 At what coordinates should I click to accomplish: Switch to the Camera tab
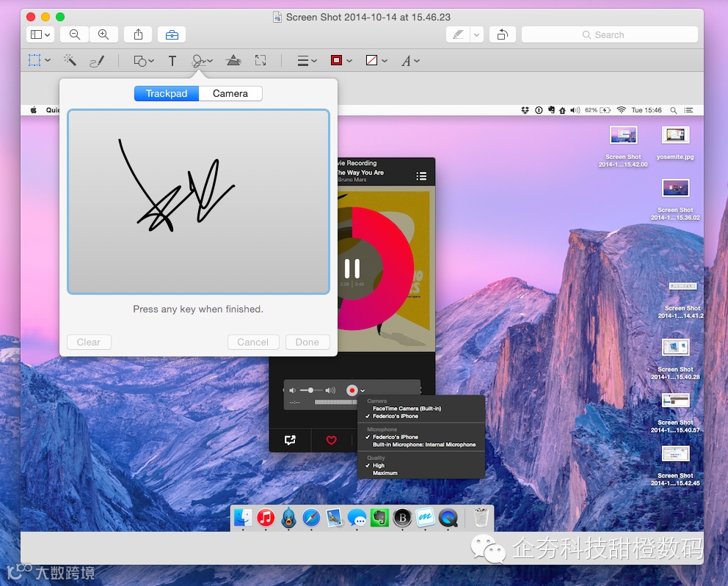tap(230, 94)
